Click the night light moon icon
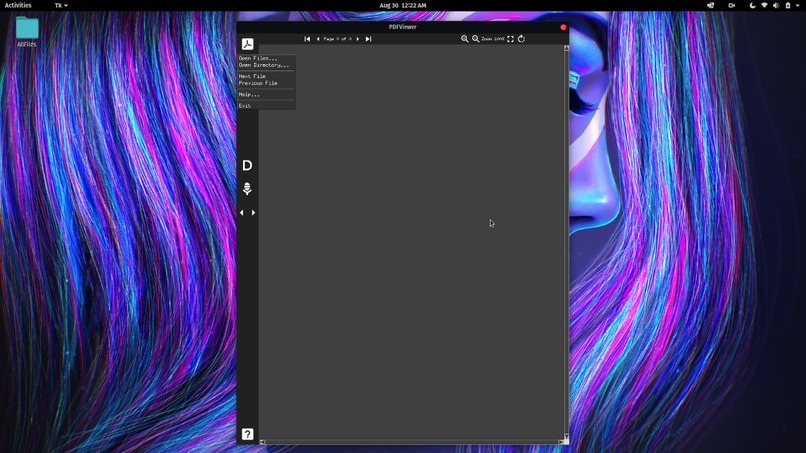This screenshot has width=806, height=453. click(x=753, y=5)
